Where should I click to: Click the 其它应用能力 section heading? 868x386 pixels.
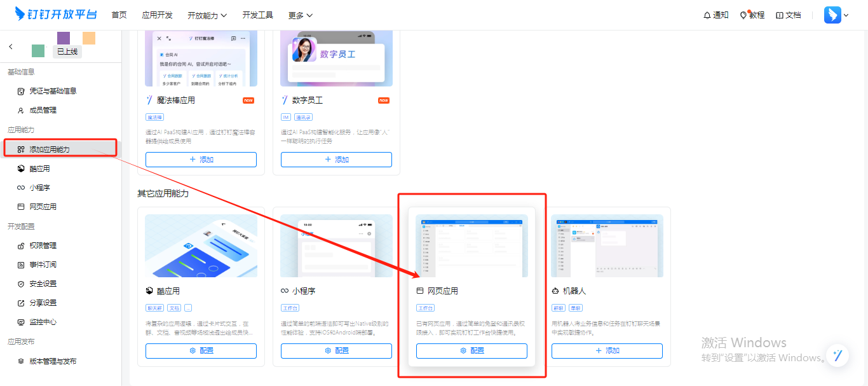point(163,193)
